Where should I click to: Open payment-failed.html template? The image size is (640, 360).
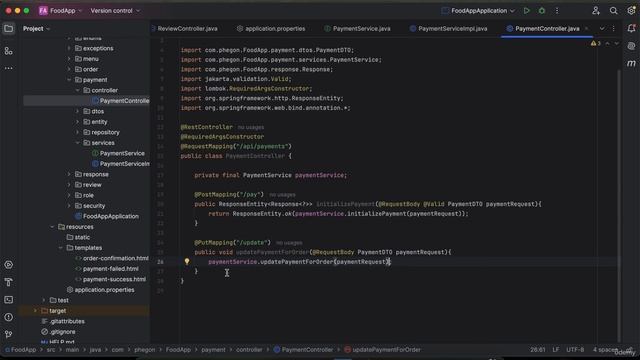coord(111,269)
